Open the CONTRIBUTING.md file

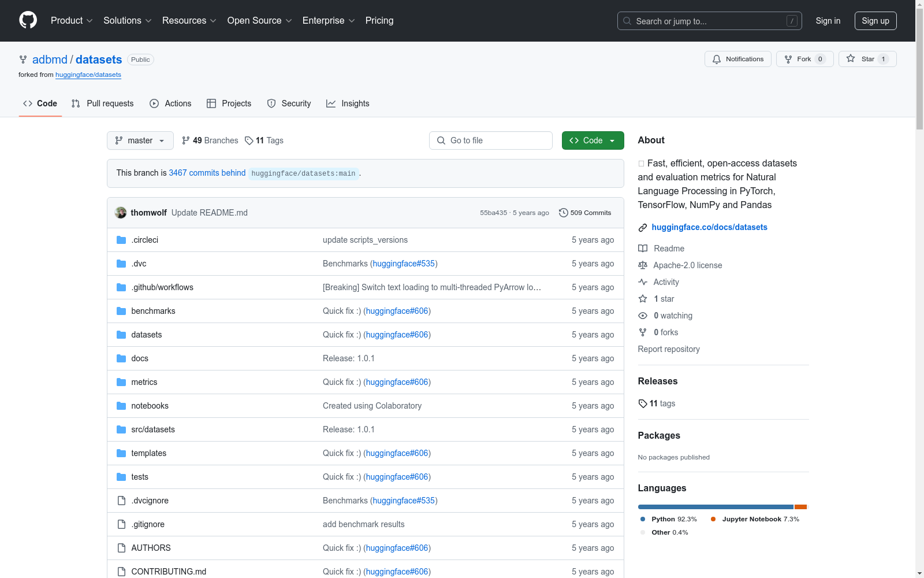(169, 572)
